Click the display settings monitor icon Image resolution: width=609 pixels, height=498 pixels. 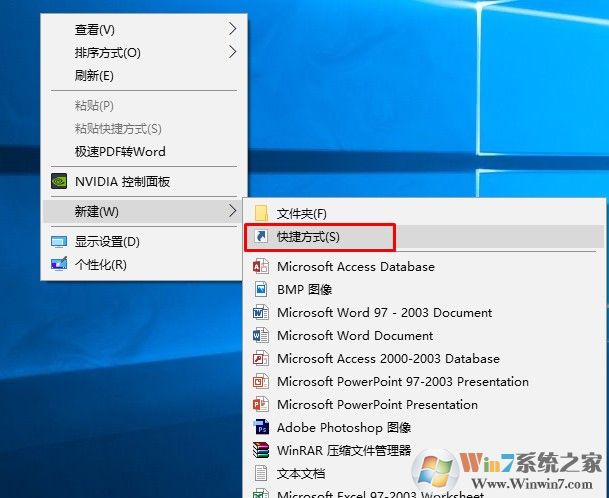coord(59,242)
